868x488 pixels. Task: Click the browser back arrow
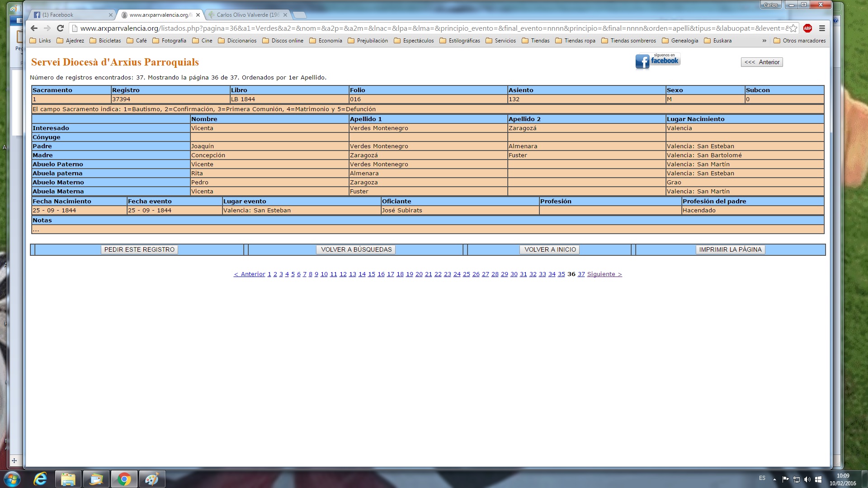point(34,28)
